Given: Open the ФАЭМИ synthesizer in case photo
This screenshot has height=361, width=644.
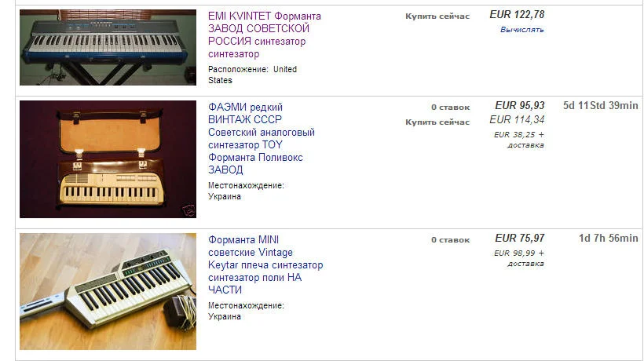Looking at the screenshot, I should point(108,159).
